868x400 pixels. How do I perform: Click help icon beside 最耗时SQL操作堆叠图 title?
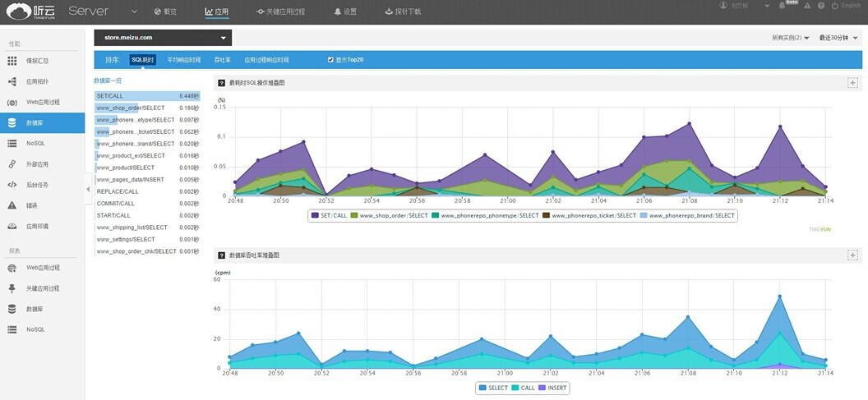[221, 83]
